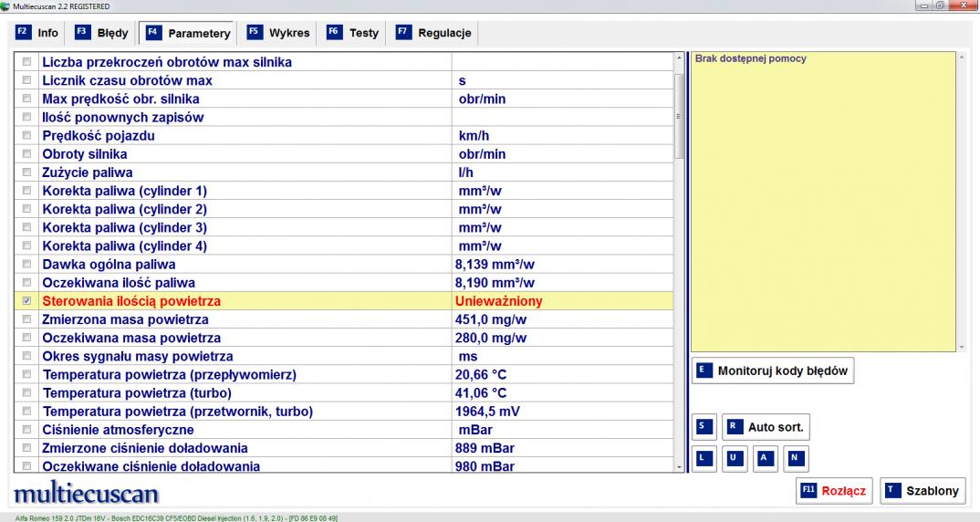Open the Błędy tab

pos(101,33)
